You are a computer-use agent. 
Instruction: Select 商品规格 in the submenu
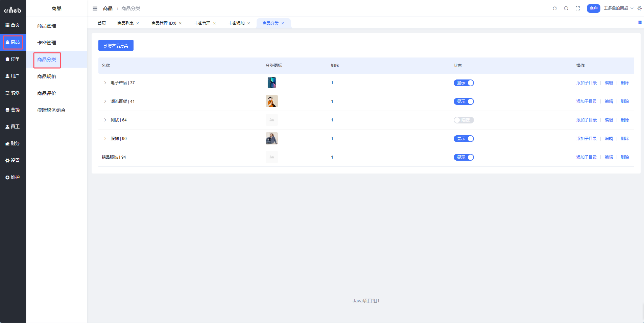tap(47, 76)
